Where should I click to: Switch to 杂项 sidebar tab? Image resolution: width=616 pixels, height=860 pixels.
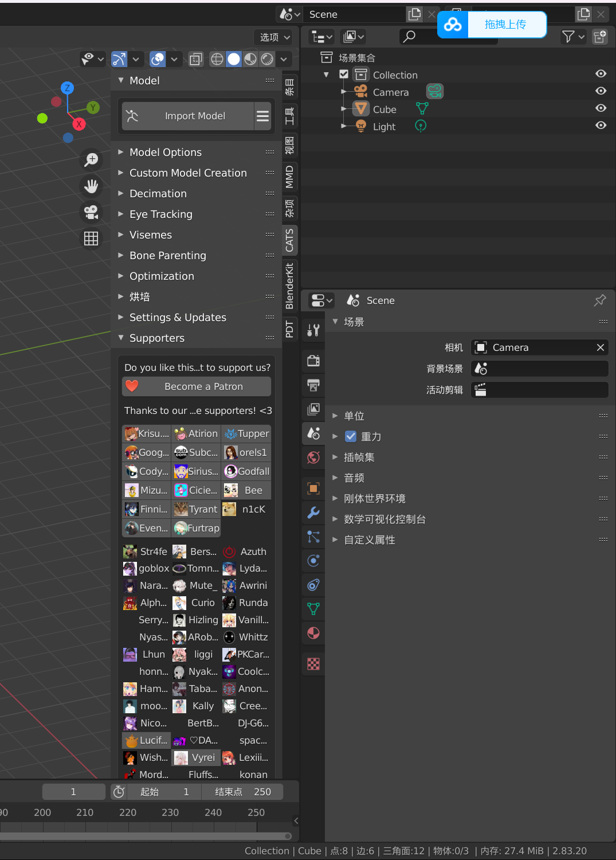289,208
